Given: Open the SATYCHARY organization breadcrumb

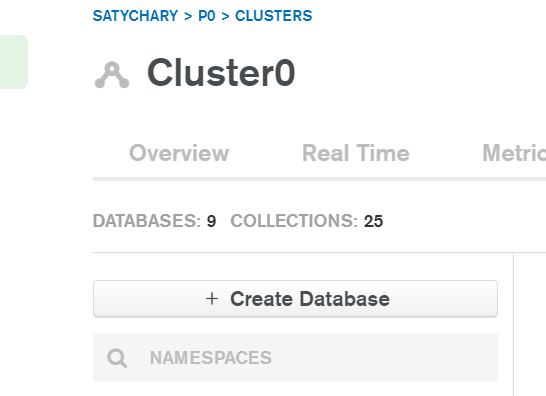Looking at the screenshot, I should pos(135,16).
